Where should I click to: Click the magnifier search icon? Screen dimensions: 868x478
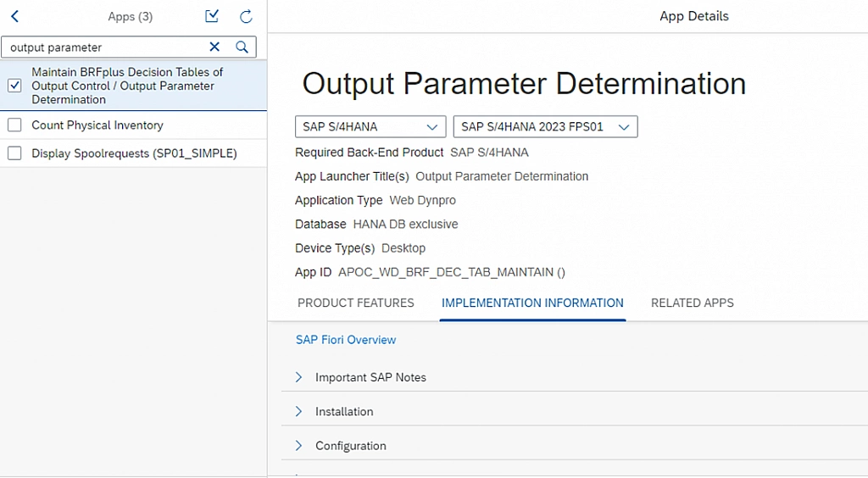coord(242,47)
